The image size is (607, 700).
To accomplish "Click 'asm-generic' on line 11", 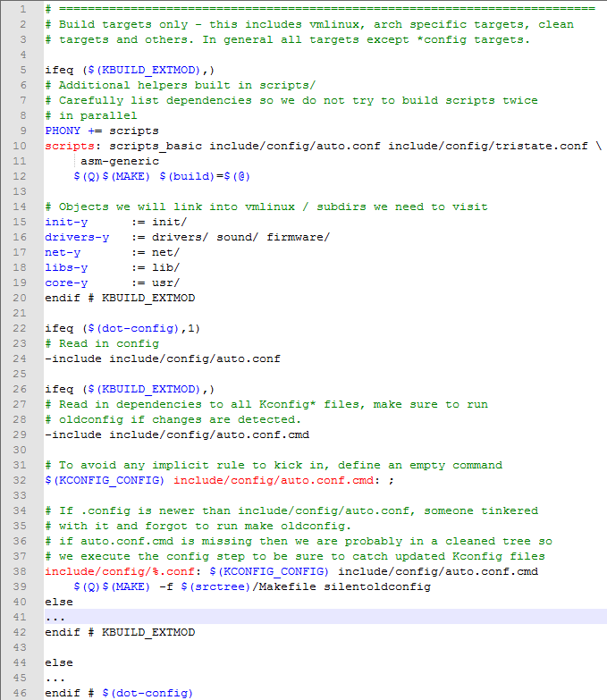I will (120, 161).
